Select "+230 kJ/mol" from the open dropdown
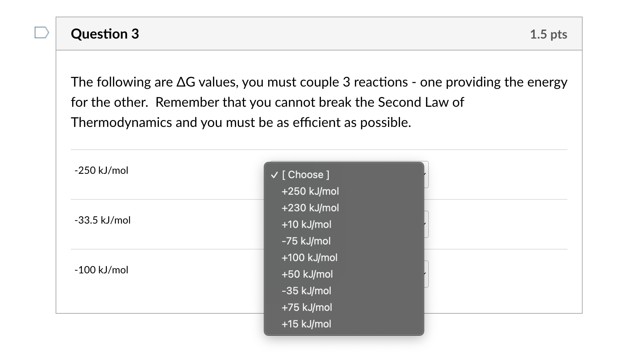The width and height of the screenshot is (644, 357). pyautogui.click(x=310, y=208)
